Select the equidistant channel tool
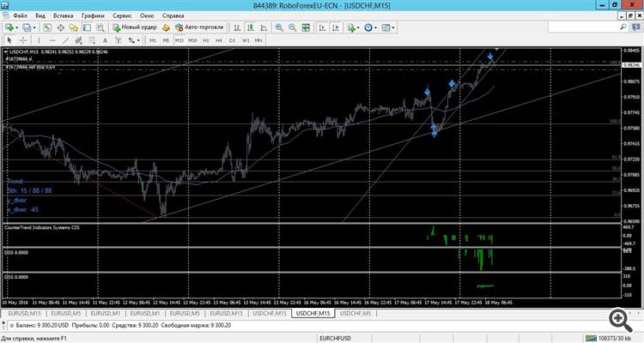 78,40
